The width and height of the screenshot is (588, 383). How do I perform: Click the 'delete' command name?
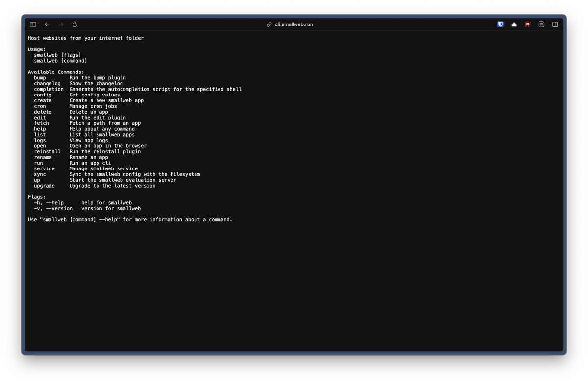(x=43, y=112)
